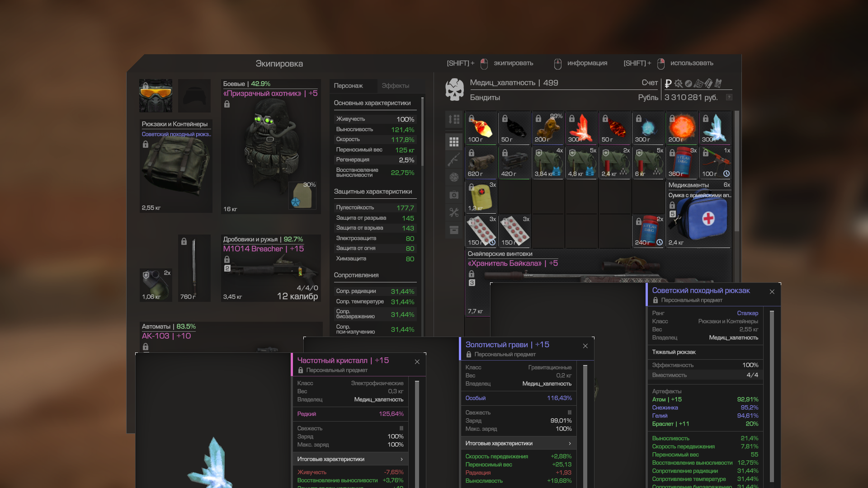
Task: Close the Частотный кристалл tooltip
Action: (x=417, y=362)
